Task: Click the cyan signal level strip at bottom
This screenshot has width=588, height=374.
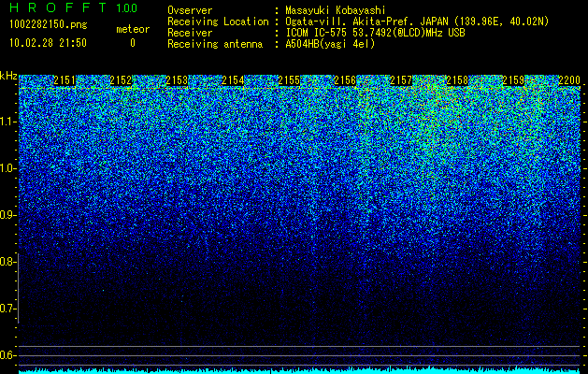Action: (300, 370)
